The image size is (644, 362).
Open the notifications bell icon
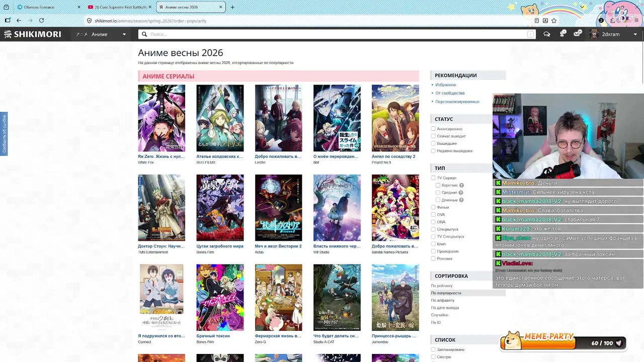562,34
